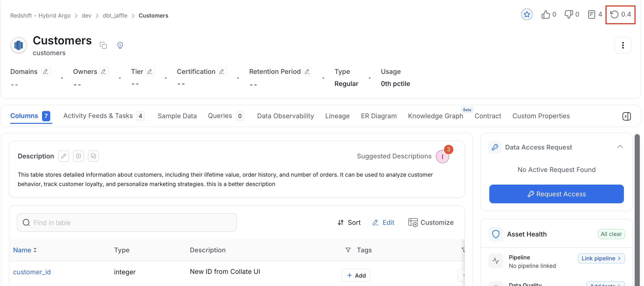This screenshot has height=286, width=644.
Task: Filter the Description column
Action: (x=348, y=250)
